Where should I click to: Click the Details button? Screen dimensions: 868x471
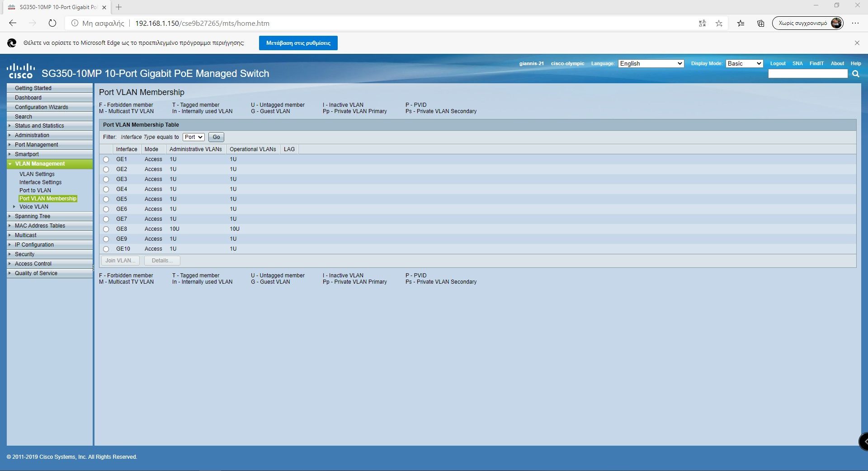pos(162,261)
